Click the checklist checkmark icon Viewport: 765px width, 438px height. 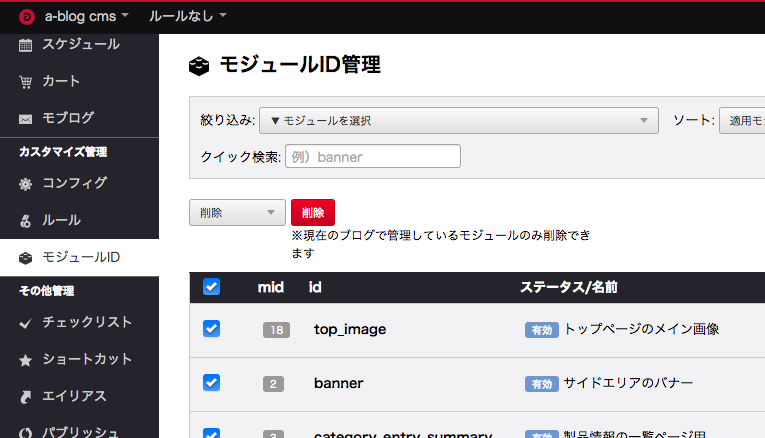(26, 323)
